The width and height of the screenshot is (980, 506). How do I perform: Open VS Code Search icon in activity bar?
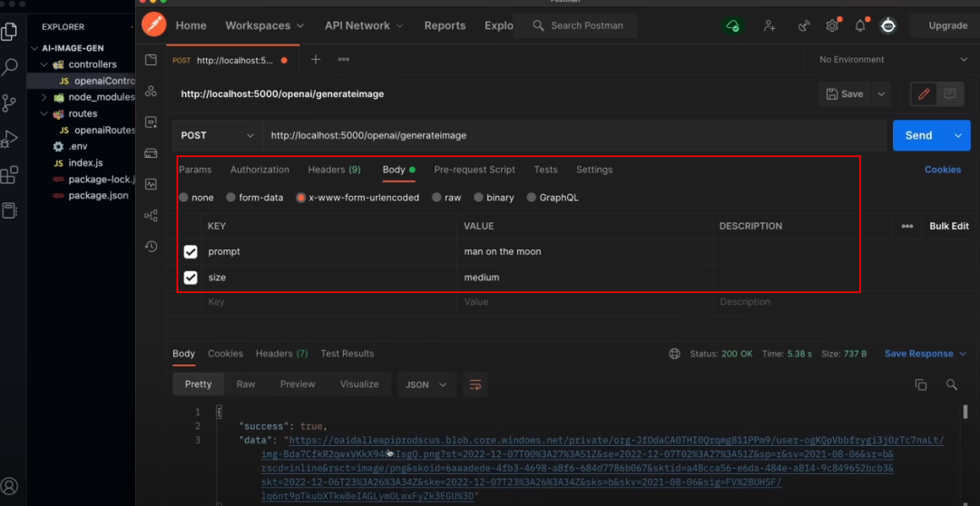click(x=9, y=67)
